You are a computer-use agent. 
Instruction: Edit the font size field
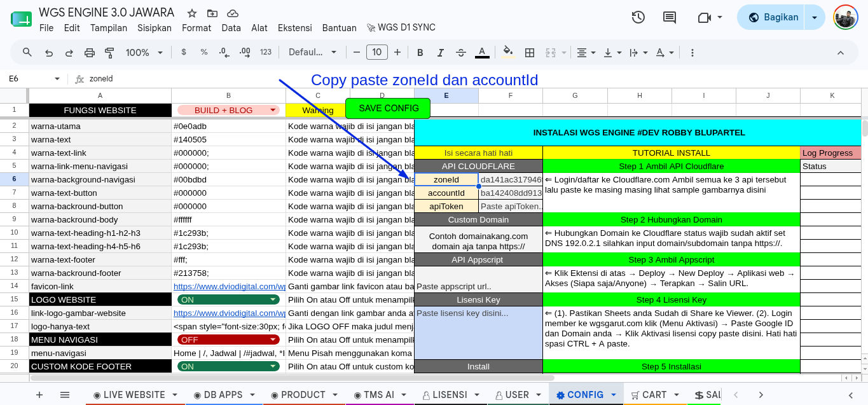point(377,52)
